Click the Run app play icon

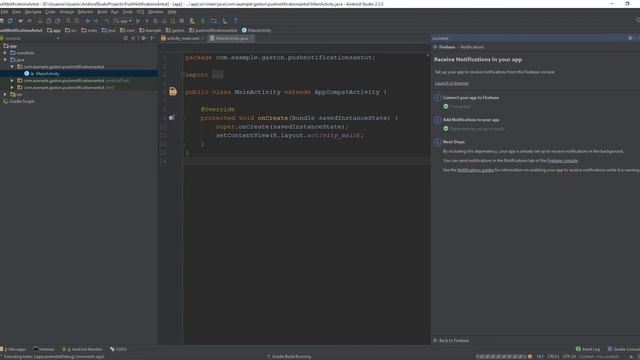[x=138, y=21]
